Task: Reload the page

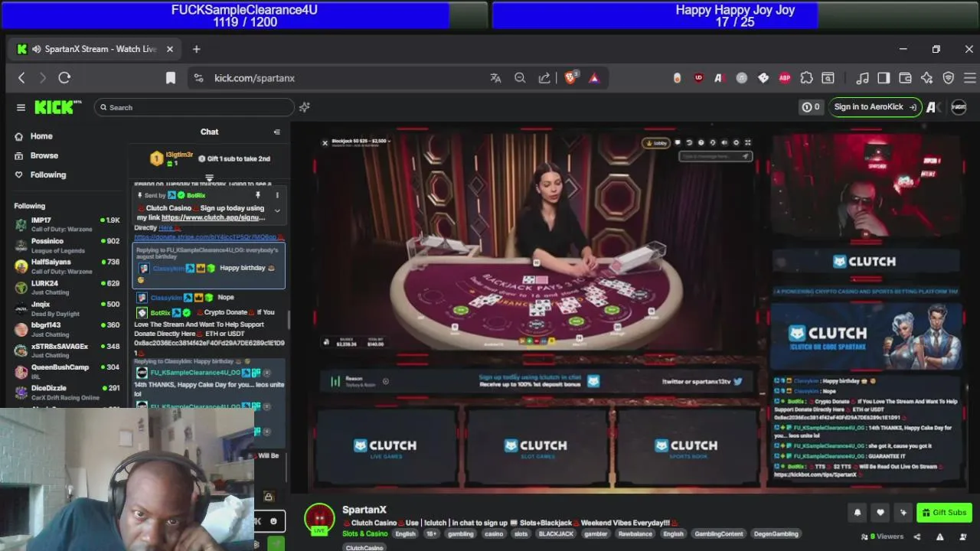Action: [64, 77]
